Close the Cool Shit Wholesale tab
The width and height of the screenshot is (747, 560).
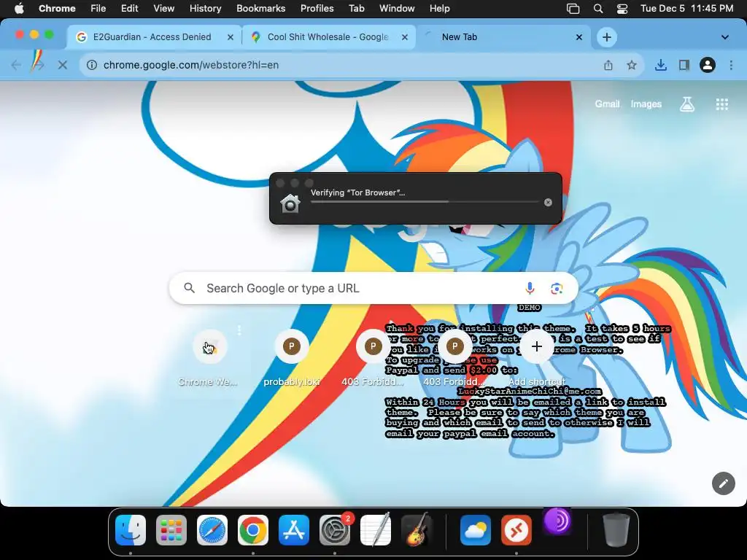(404, 37)
